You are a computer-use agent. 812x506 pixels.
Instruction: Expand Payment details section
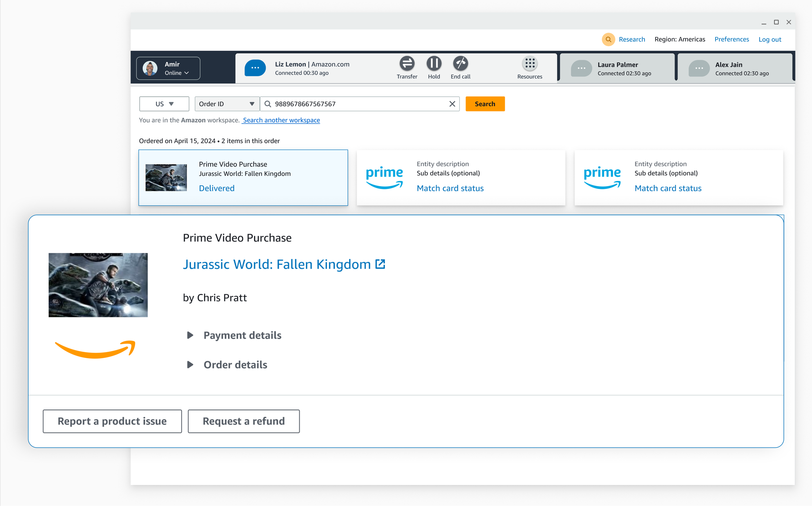[x=190, y=335]
